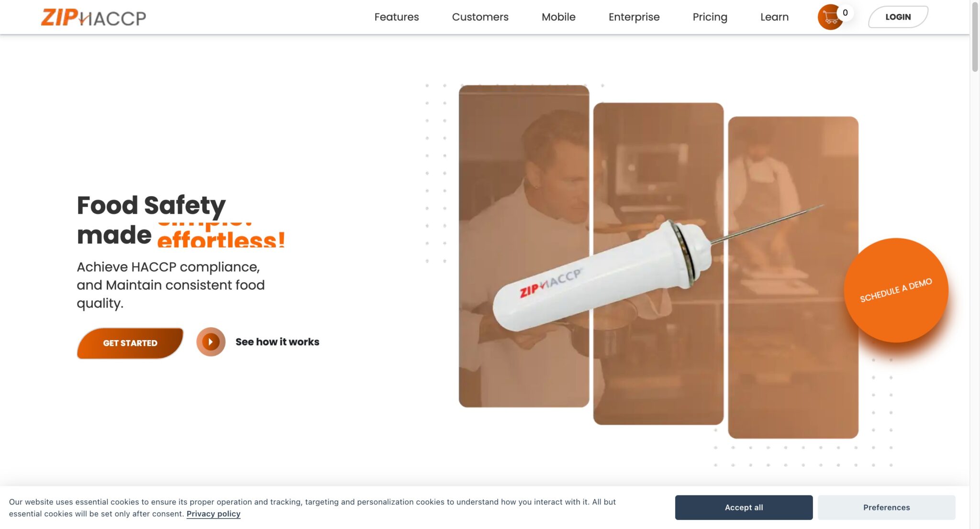The image size is (980, 529).
Task: Open the Customers menu item
Action: [x=480, y=17]
